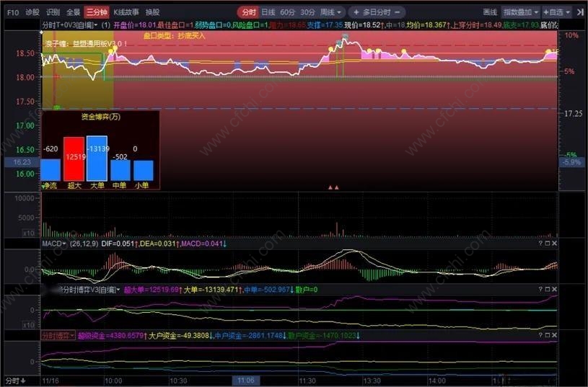The height and width of the screenshot is (387, 588).
Task: Click the 11:06 time marker on axis
Action: tap(245, 381)
